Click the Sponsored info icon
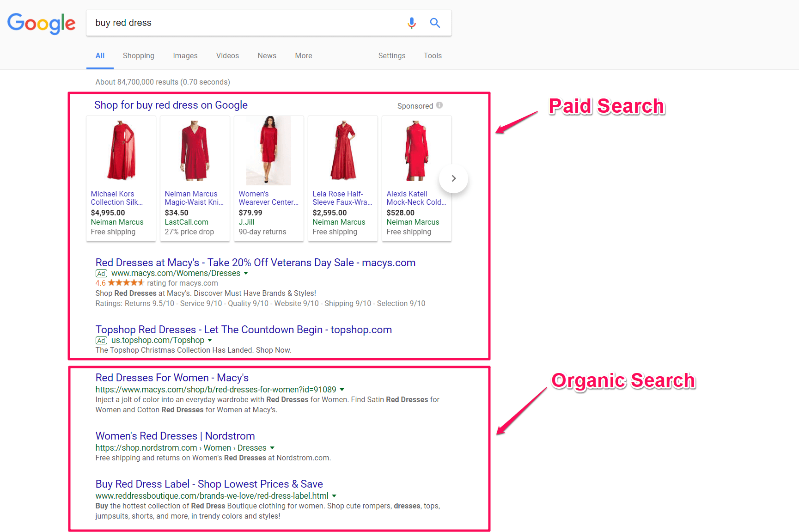Image resolution: width=799 pixels, height=532 pixels. click(x=439, y=105)
